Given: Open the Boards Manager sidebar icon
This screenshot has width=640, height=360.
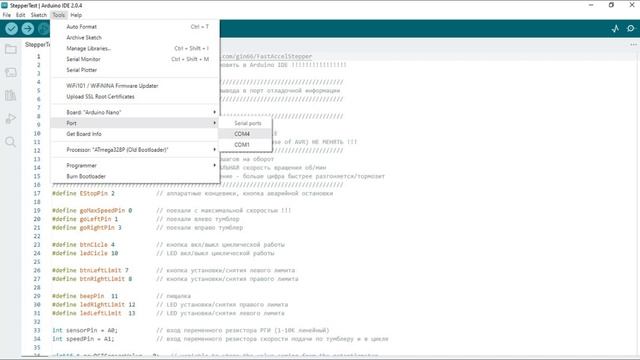Looking at the screenshot, I should point(11,73).
